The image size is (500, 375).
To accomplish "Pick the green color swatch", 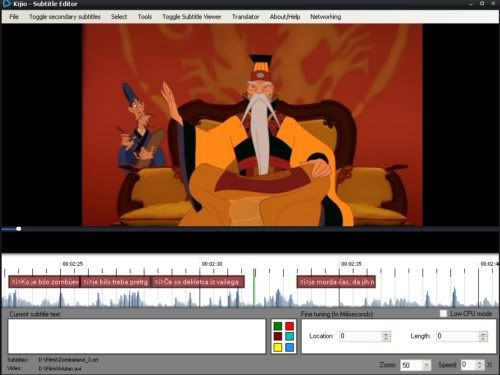I will pos(278,326).
